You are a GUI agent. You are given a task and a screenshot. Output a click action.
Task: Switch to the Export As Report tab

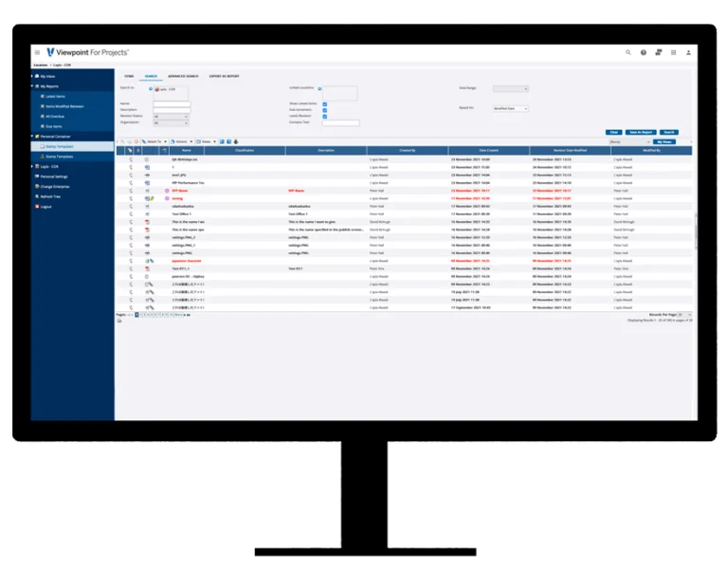pos(225,76)
